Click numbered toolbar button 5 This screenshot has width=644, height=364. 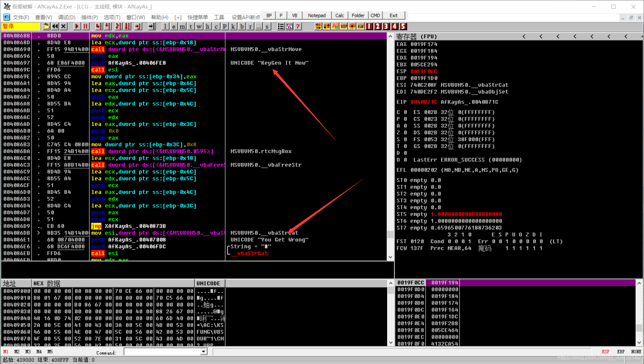tap(403, 27)
